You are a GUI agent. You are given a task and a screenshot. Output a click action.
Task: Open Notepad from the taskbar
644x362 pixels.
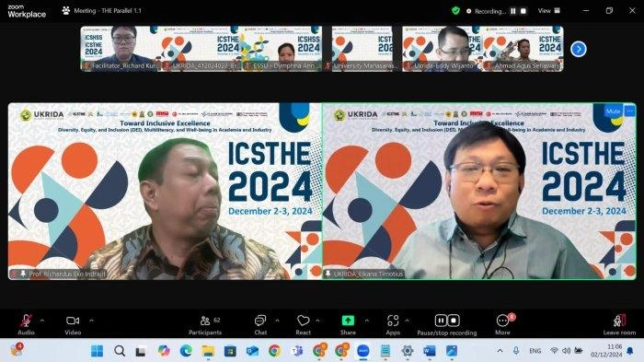pos(385,351)
